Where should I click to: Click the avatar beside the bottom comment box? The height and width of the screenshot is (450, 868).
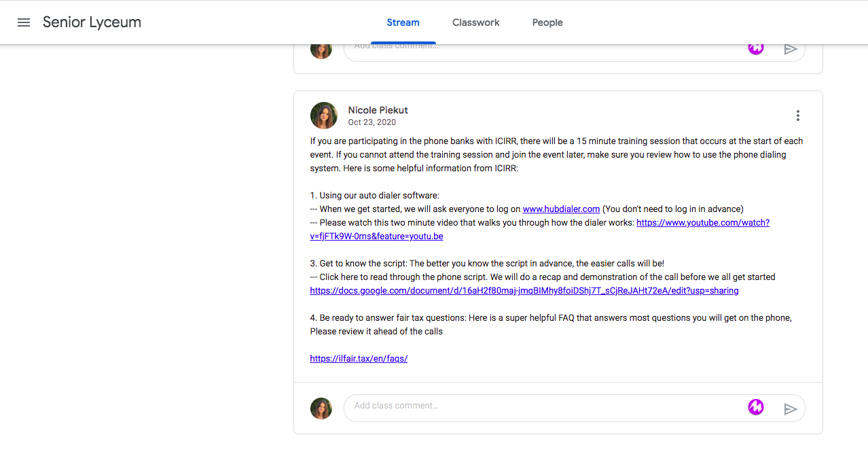(321, 409)
